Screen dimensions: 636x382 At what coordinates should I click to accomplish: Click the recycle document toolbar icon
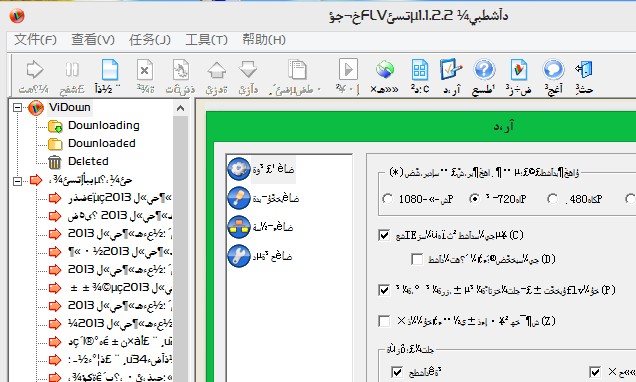pyautogui.click(x=180, y=70)
